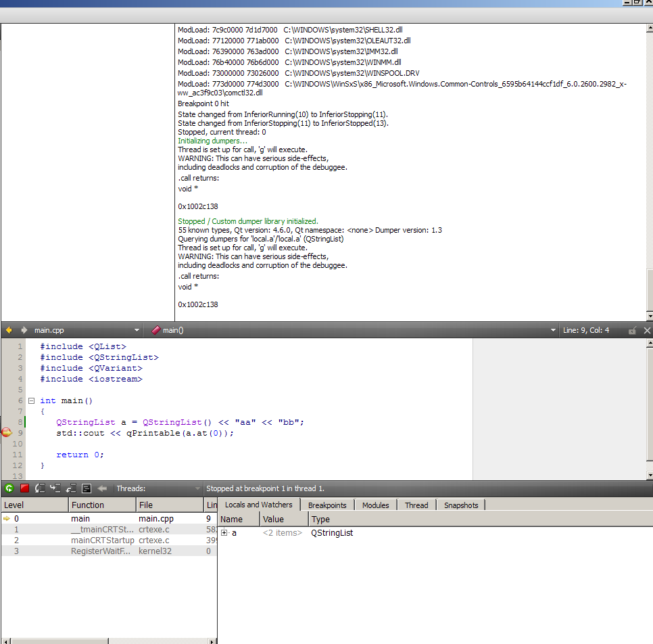The image size is (653, 644).
Task: Click the 'Stopped at breakpoint 1' status text
Action: click(265, 488)
